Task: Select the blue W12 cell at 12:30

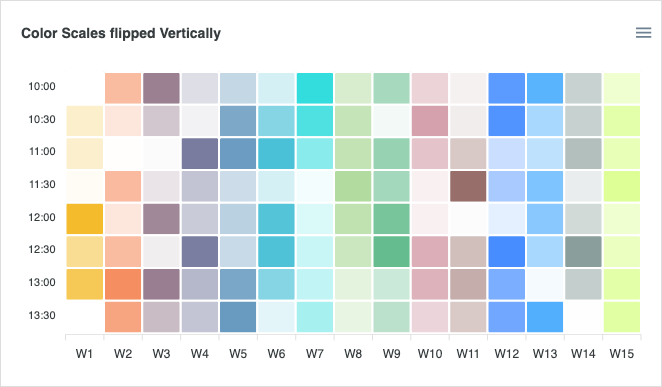Action: pos(507,252)
